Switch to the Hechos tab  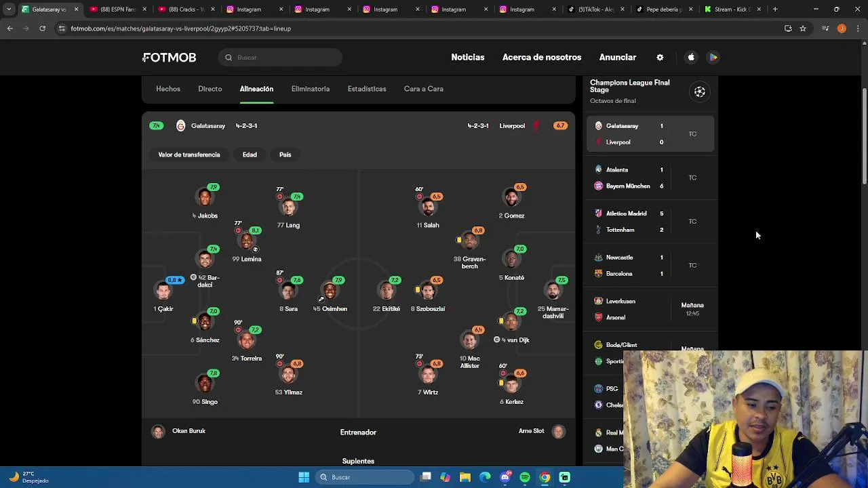pyautogui.click(x=168, y=89)
